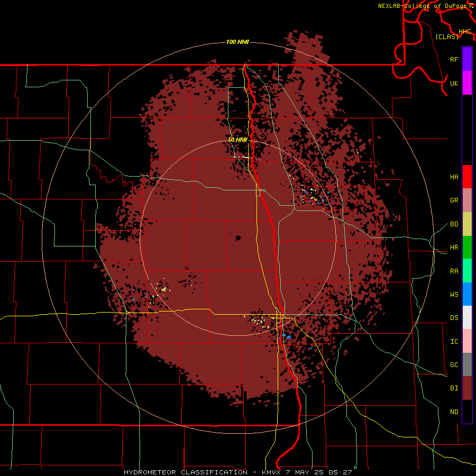Click the RF legend label
Viewport: 476px width, 476px height.
[x=454, y=59]
